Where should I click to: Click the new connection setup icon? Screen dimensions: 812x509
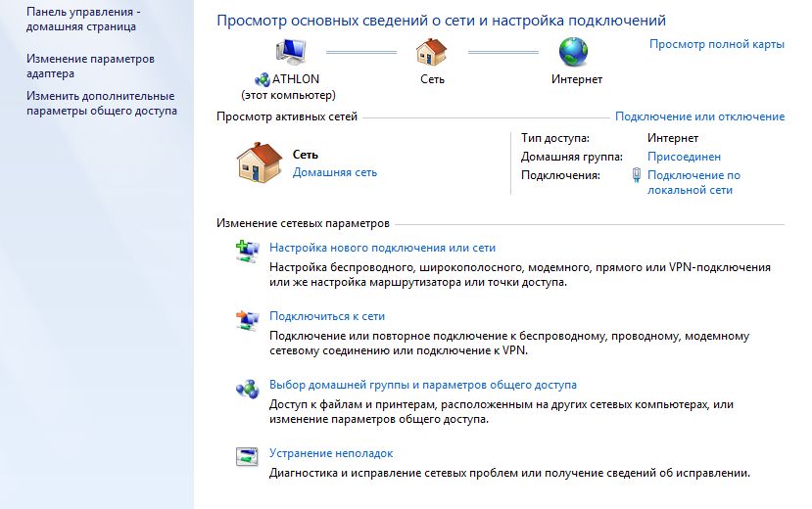248,252
